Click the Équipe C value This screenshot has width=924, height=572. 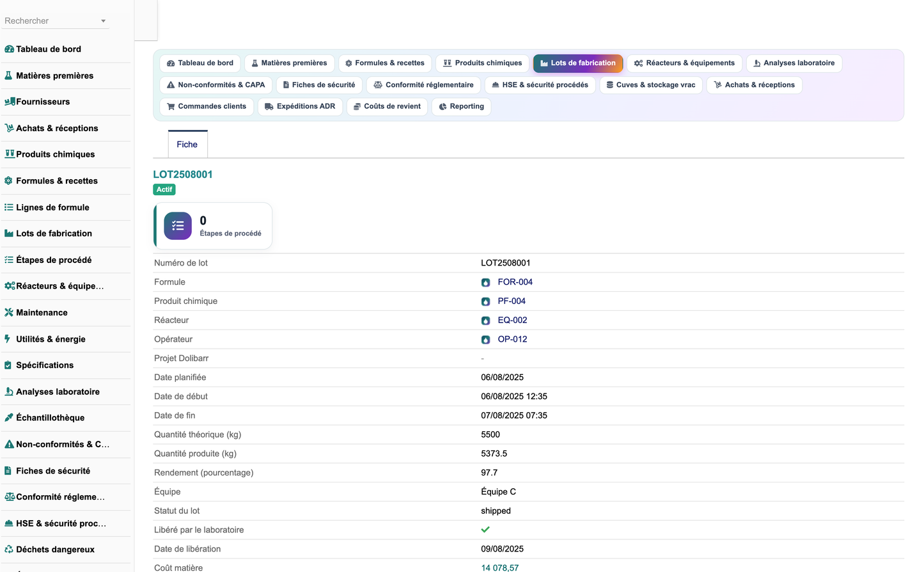tap(499, 492)
